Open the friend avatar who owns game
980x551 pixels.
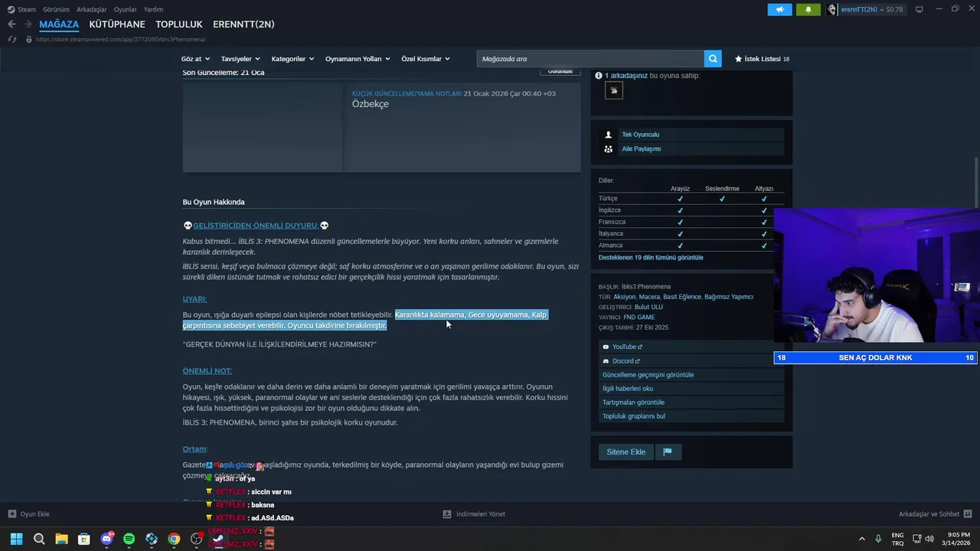click(x=613, y=90)
